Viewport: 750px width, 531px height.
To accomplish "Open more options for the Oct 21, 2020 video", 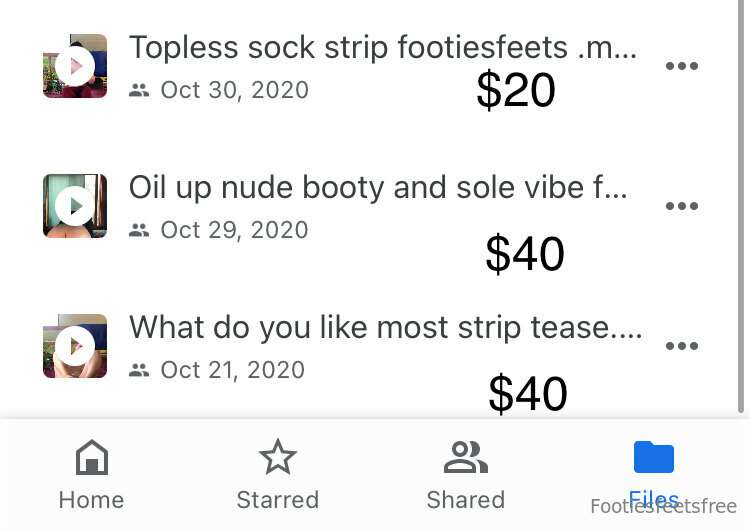I will click(682, 346).
